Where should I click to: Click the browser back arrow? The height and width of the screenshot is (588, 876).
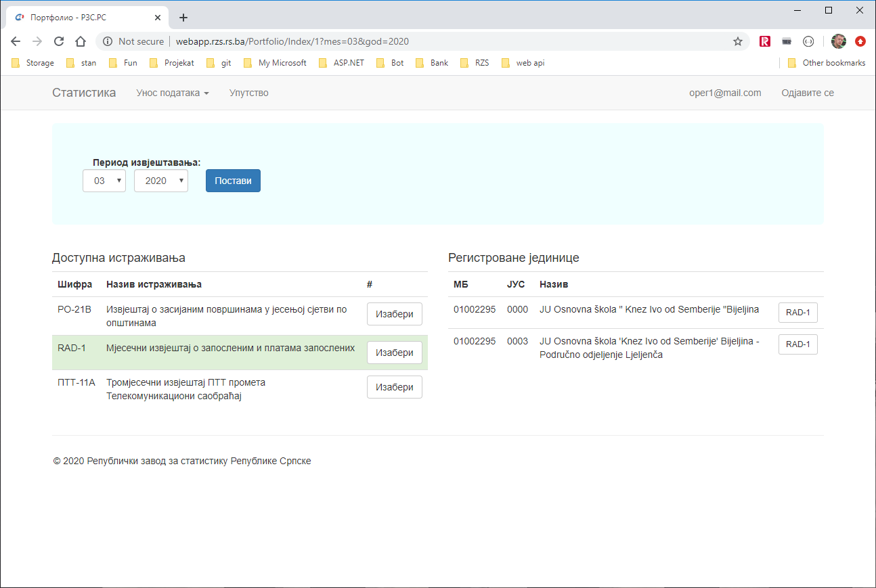click(x=16, y=41)
